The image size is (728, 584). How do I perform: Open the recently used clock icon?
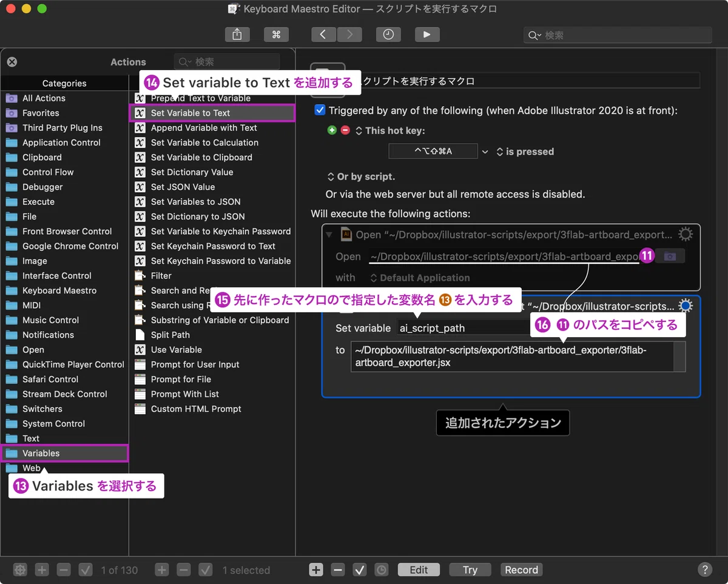point(388,35)
